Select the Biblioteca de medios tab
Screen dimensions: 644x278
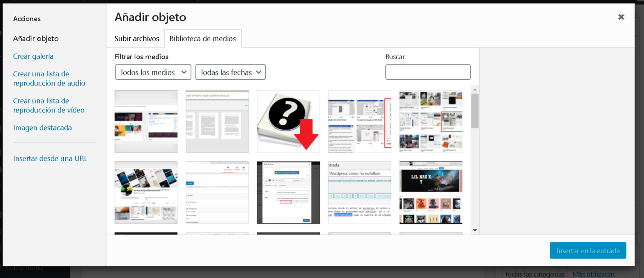203,39
